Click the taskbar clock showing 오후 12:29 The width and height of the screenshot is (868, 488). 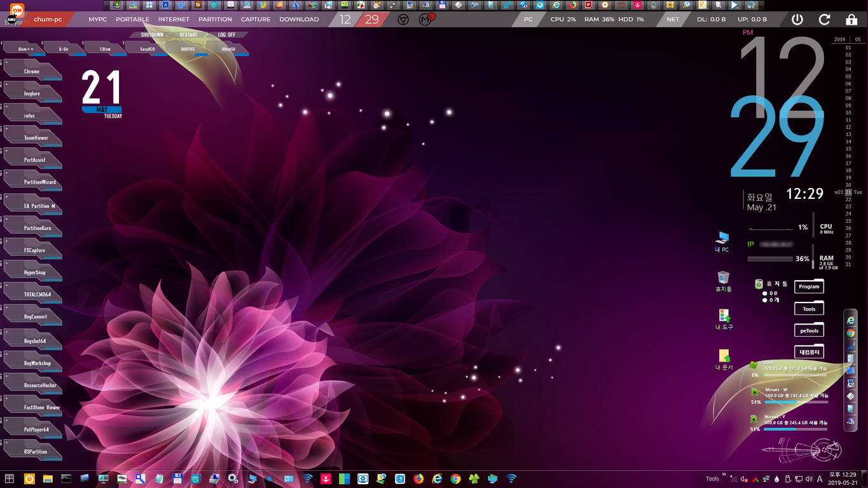point(843,478)
